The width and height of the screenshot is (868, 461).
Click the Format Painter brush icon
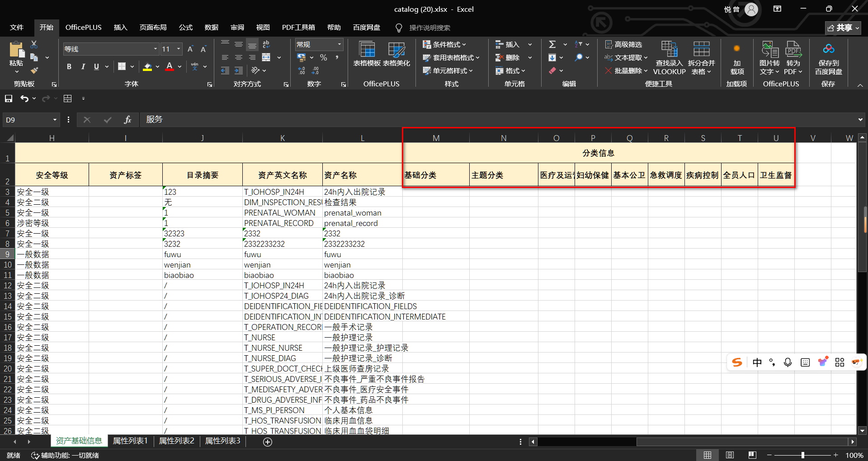34,71
